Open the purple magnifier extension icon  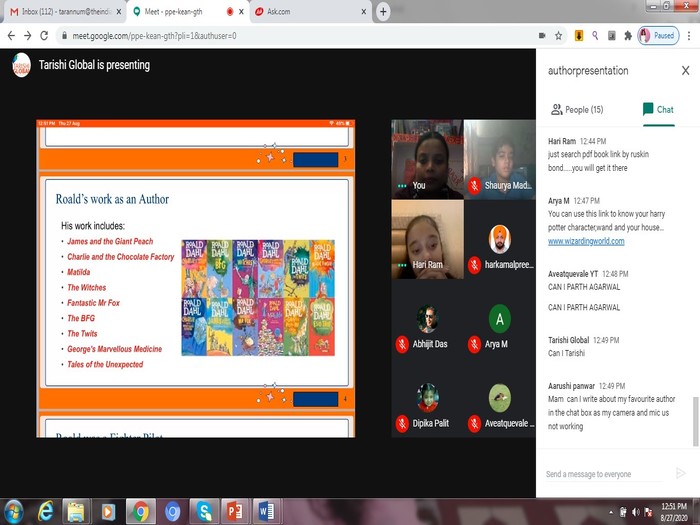coord(595,36)
